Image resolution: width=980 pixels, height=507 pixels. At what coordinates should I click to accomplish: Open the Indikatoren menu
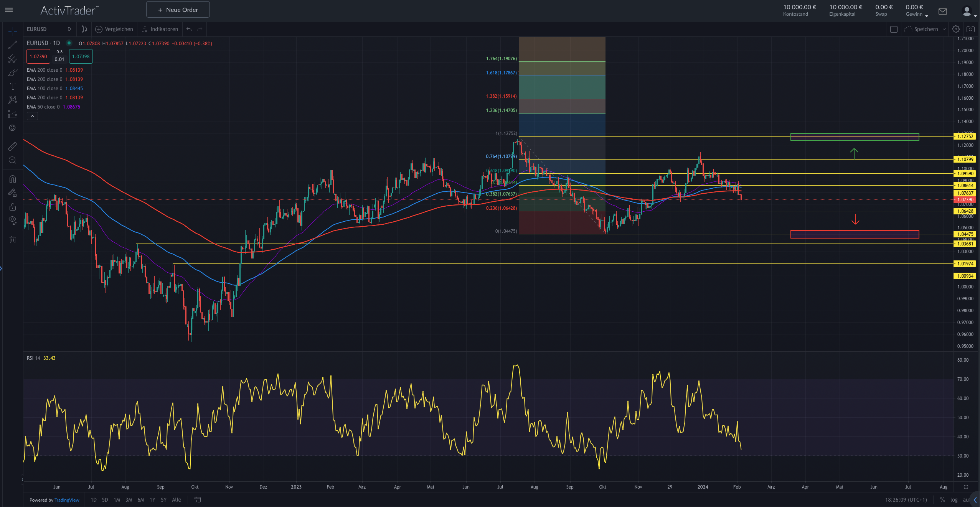tap(160, 29)
